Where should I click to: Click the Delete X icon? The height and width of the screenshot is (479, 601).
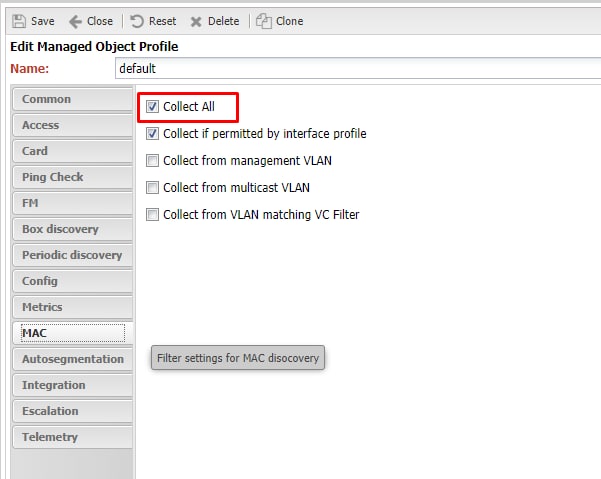pos(196,21)
